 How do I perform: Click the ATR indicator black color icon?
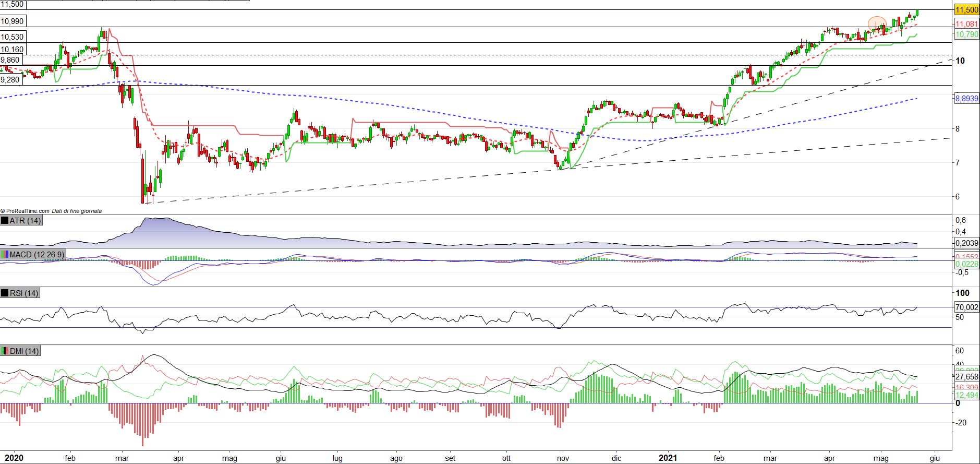click(5, 221)
